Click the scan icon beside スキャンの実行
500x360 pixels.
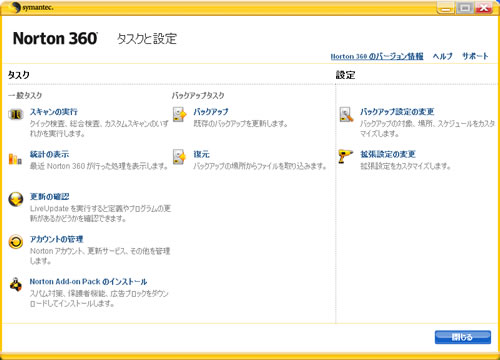pos(16,115)
